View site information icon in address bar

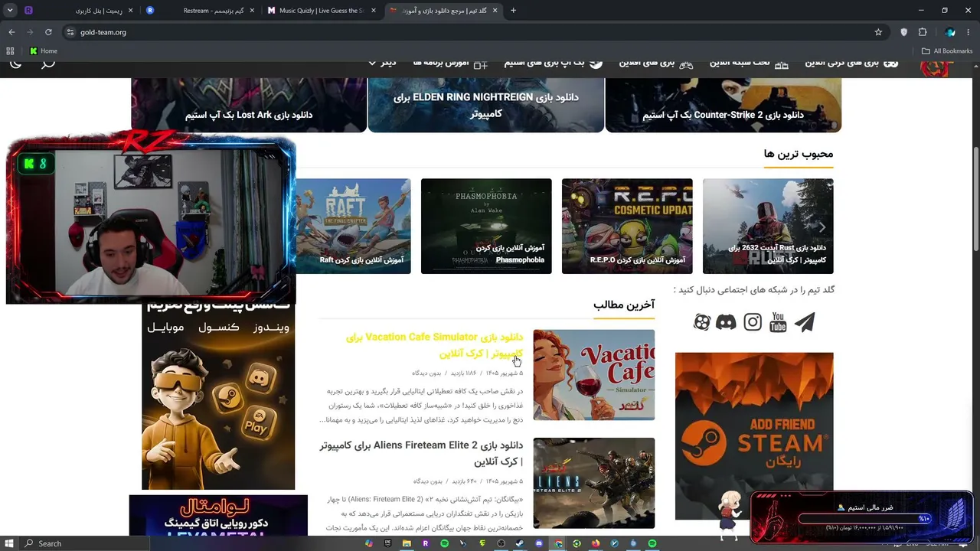tap(70, 32)
